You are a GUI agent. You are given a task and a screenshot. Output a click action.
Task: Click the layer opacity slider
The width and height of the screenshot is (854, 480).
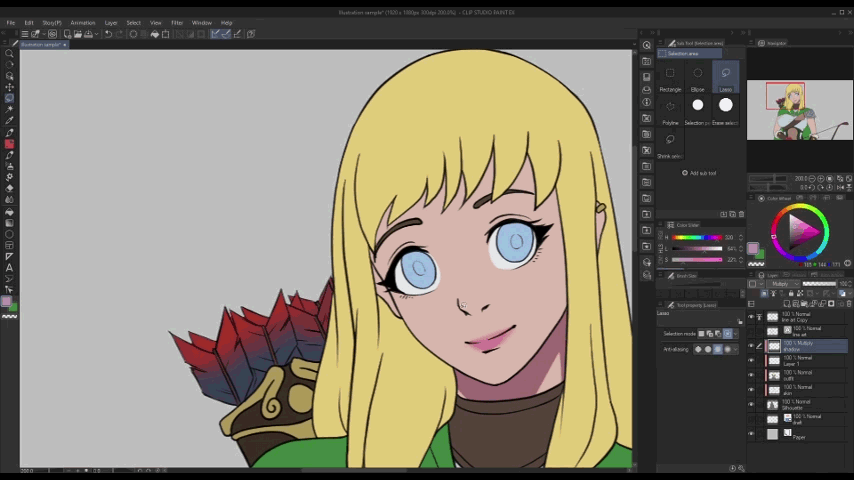pos(820,284)
